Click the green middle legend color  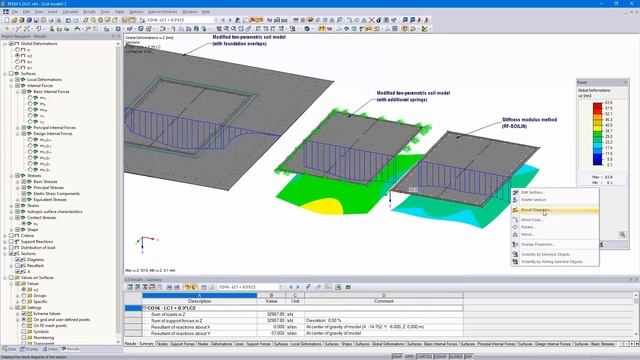pyautogui.click(x=597, y=134)
